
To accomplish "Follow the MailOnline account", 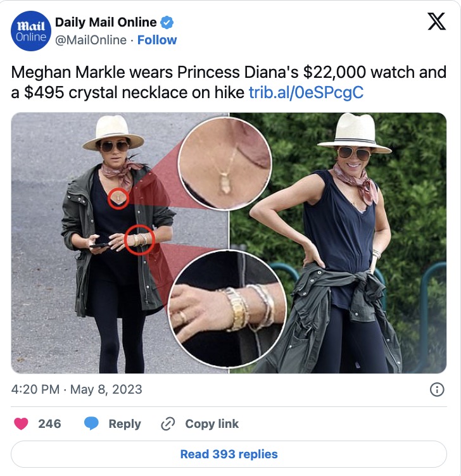I will [x=157, y=40].
